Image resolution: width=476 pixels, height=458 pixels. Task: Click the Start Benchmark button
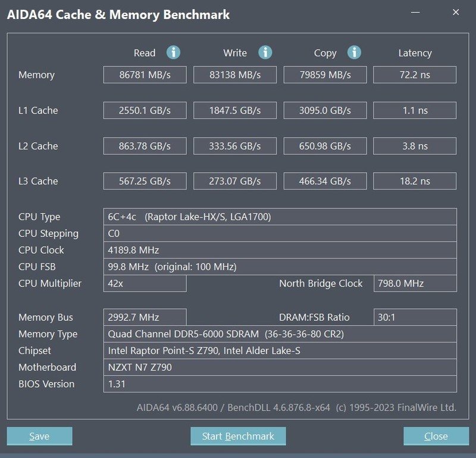tap(238, 436)
